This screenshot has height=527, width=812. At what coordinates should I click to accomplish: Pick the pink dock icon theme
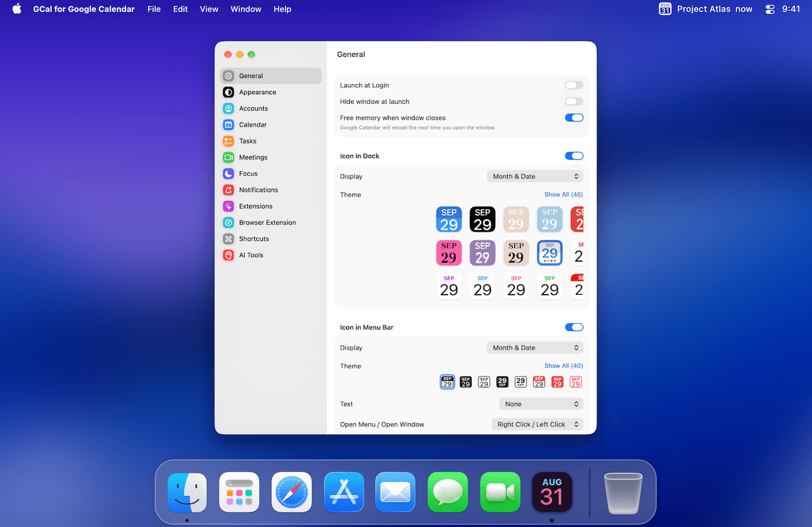tap(449, 253)
